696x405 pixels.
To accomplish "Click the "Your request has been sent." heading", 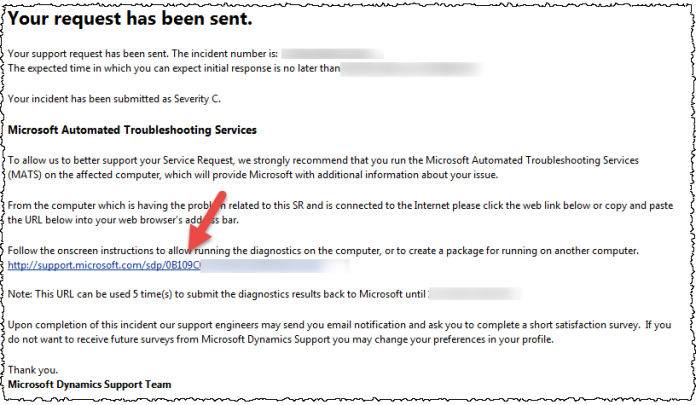I will pyautogui.click(x=130, y=19).
